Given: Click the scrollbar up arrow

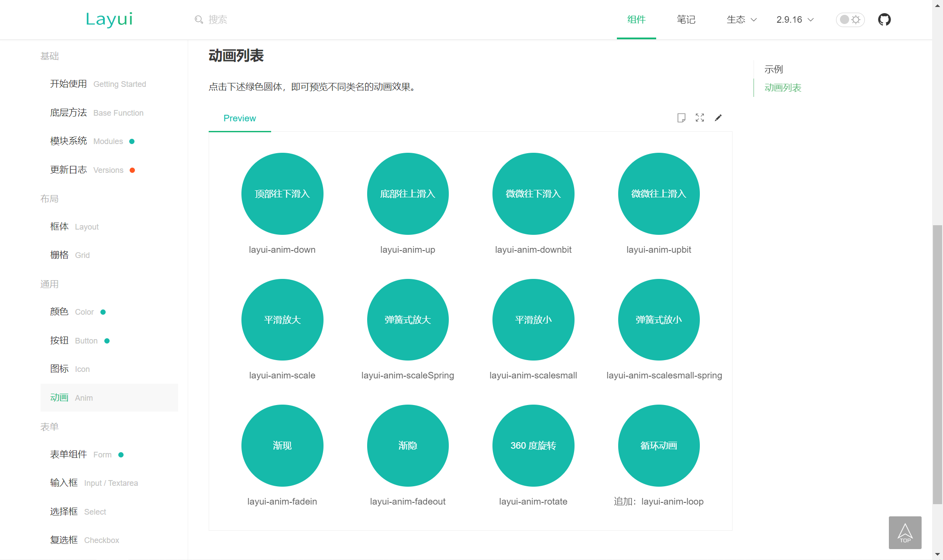Looking at the screenshot, I should point(937,5).
